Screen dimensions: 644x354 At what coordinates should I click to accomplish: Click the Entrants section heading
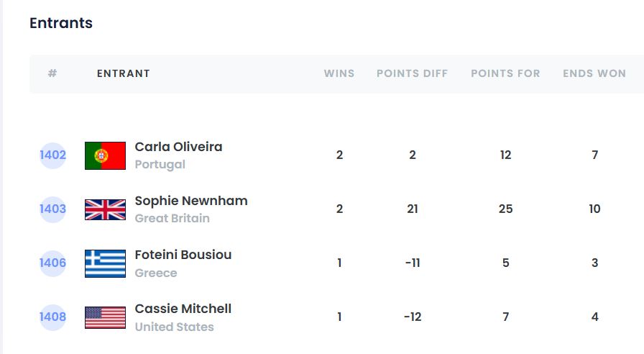[x=61, y=23]
